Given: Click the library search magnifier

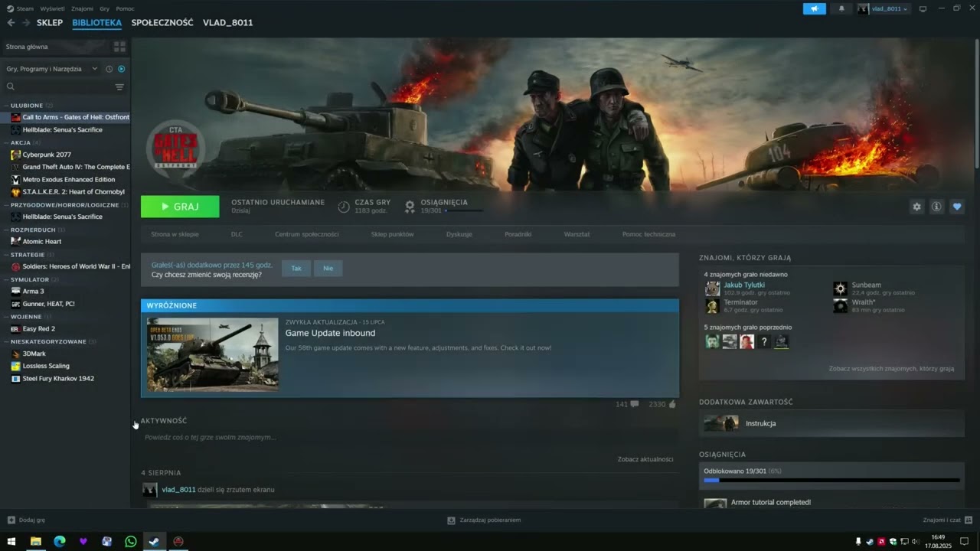Looking at the screenshot, I should click(x=11, y=87).
